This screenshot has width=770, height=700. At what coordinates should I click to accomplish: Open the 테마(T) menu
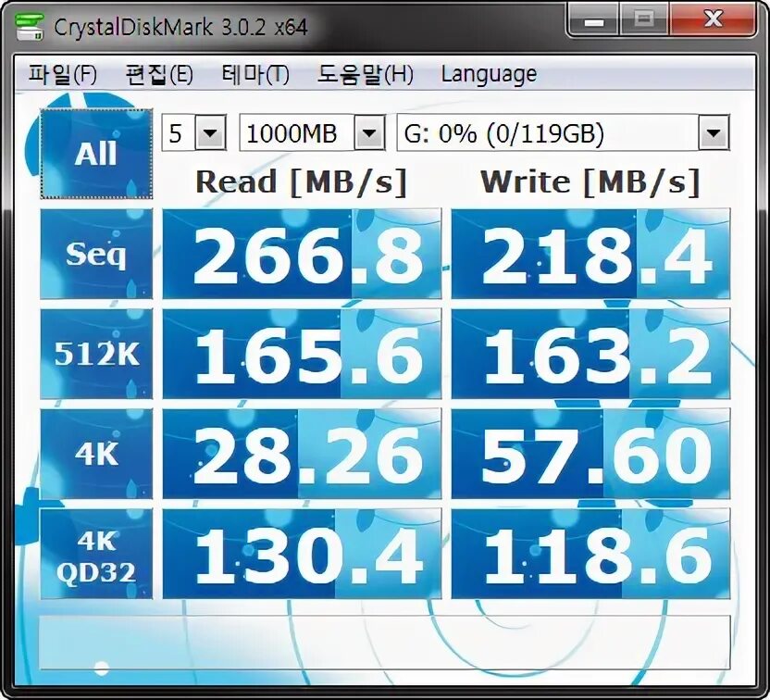click(255, 75)
